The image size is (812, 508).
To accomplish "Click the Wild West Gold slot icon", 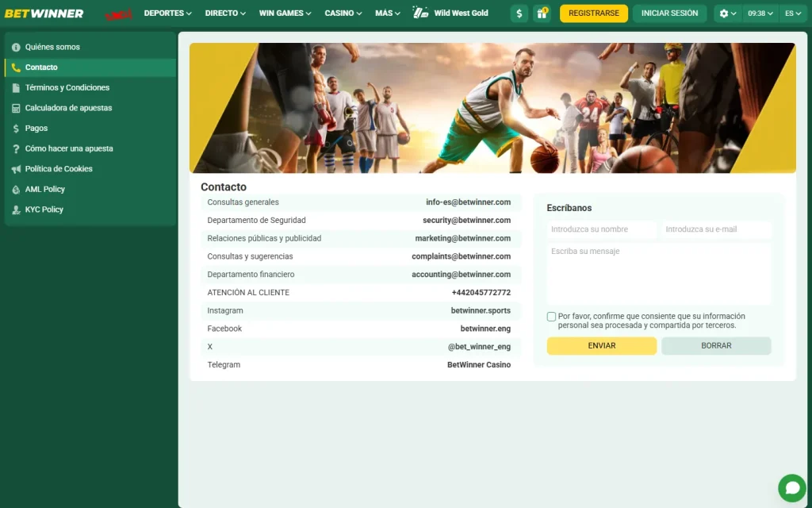I will click(x=420, y=13).
